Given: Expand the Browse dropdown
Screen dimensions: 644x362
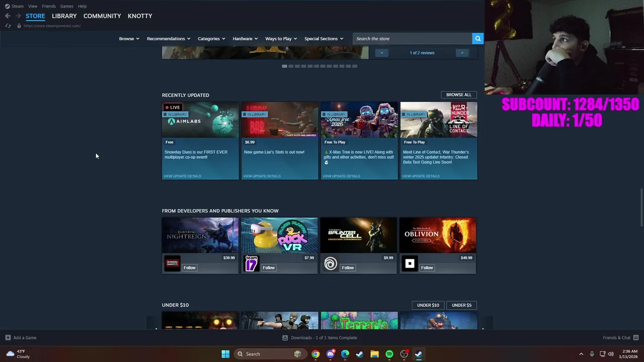Looking at the screenshot, I should (x=129, y=39).
